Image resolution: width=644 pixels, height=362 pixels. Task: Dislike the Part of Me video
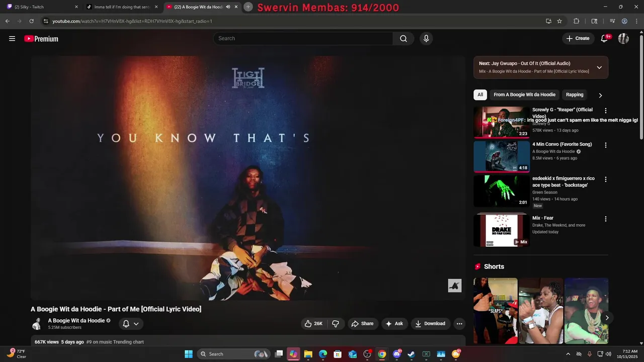tap(336, 324)
